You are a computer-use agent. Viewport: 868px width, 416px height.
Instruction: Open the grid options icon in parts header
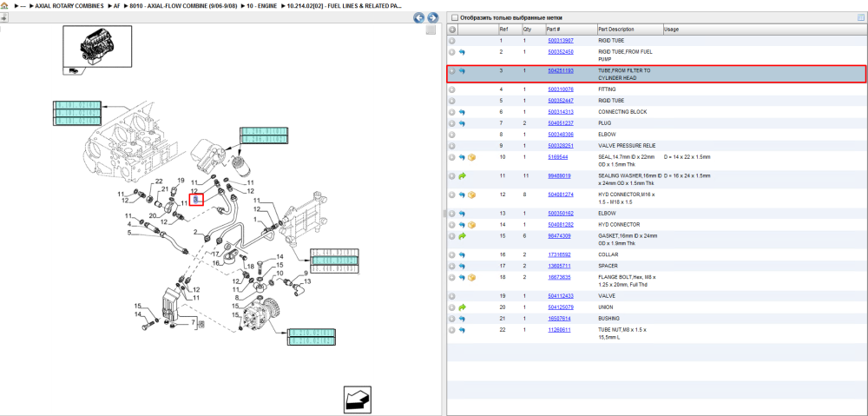860,17
